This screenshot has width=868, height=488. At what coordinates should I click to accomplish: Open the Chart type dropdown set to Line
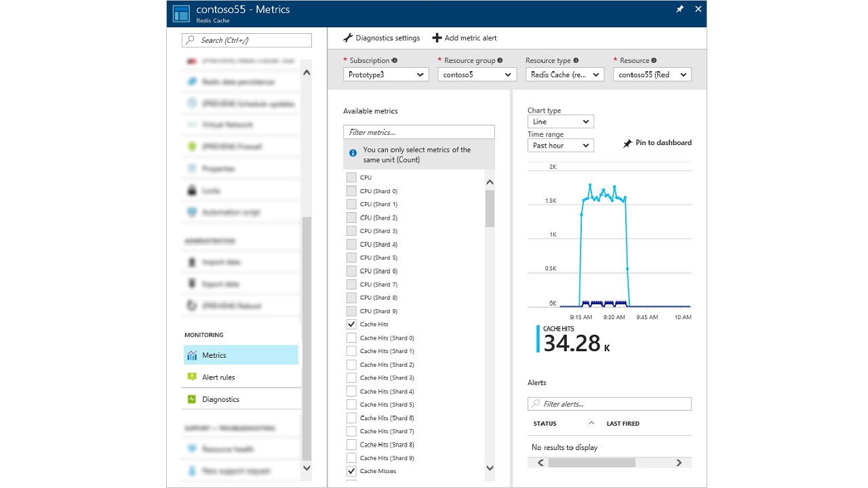pos(561,121)
